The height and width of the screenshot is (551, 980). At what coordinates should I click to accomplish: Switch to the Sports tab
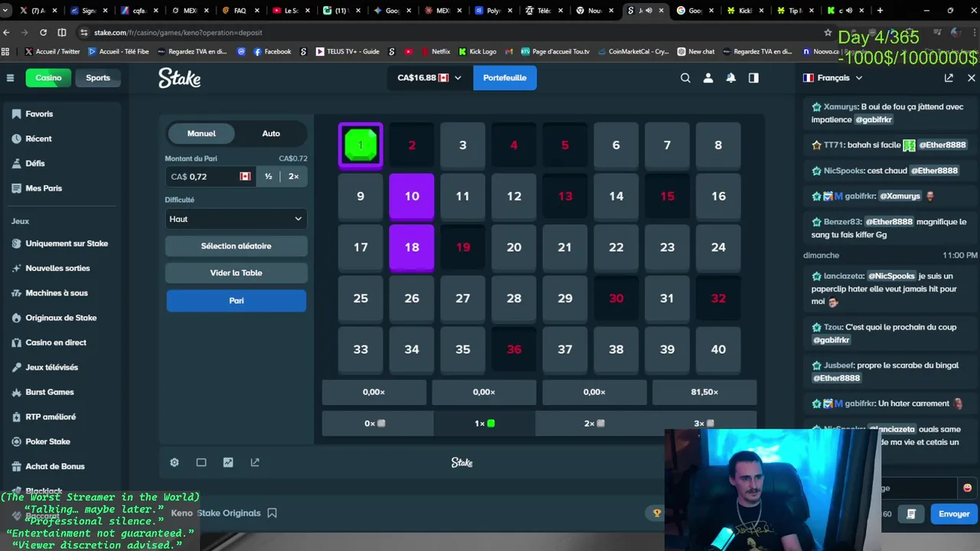pyautogui.click(x=98, y=78)
